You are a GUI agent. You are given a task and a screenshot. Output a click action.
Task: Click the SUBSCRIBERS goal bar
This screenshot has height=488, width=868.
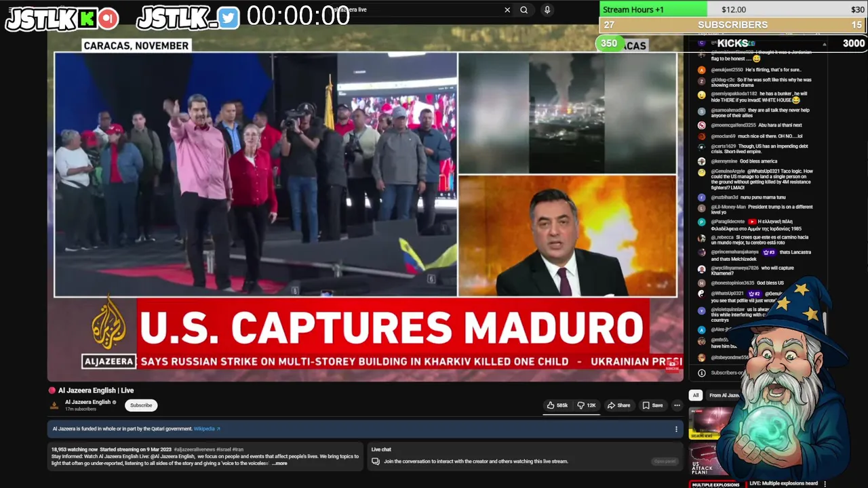coord(733,24)
